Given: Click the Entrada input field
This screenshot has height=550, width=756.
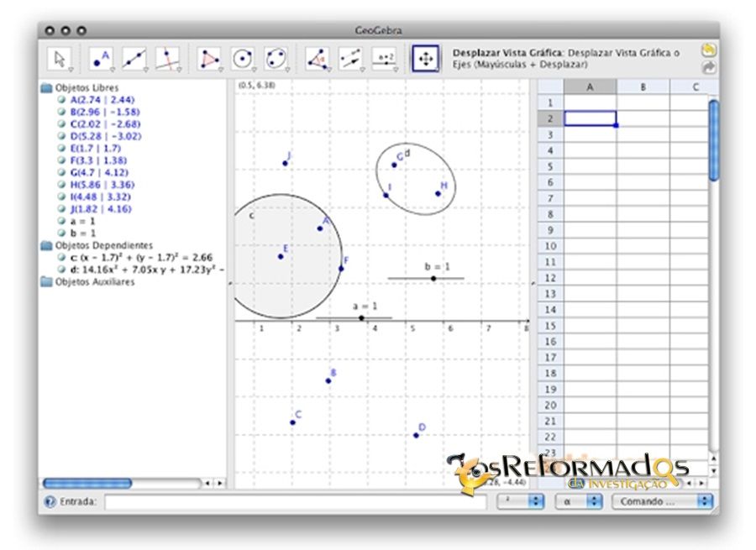Looking at the screenshot, I should click(x=294, y=501).
